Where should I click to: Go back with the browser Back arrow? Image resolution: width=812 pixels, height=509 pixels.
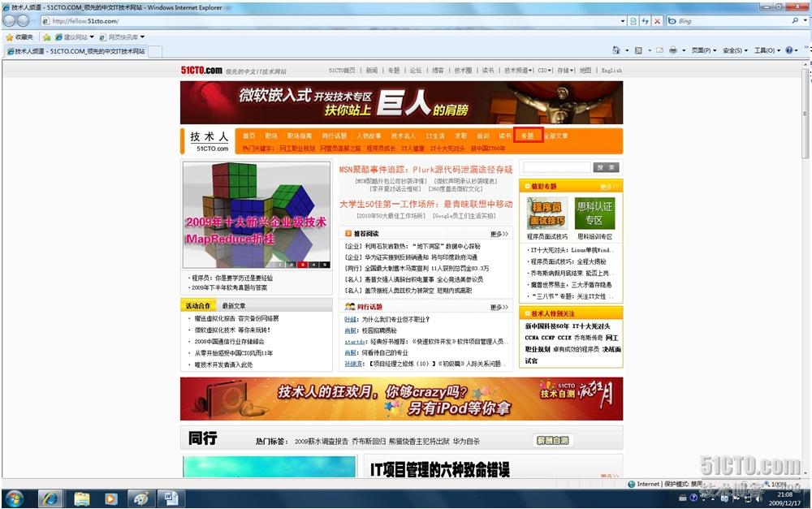pos(9,21)
